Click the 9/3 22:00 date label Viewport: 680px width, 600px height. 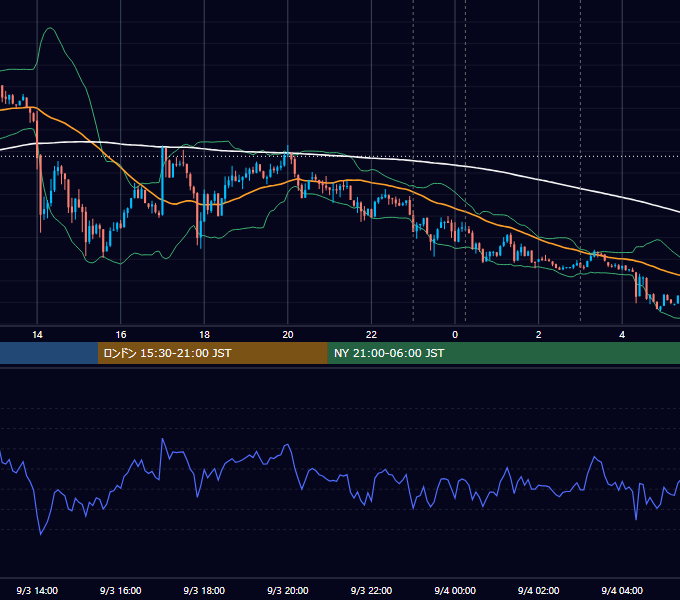coord(371,590)
